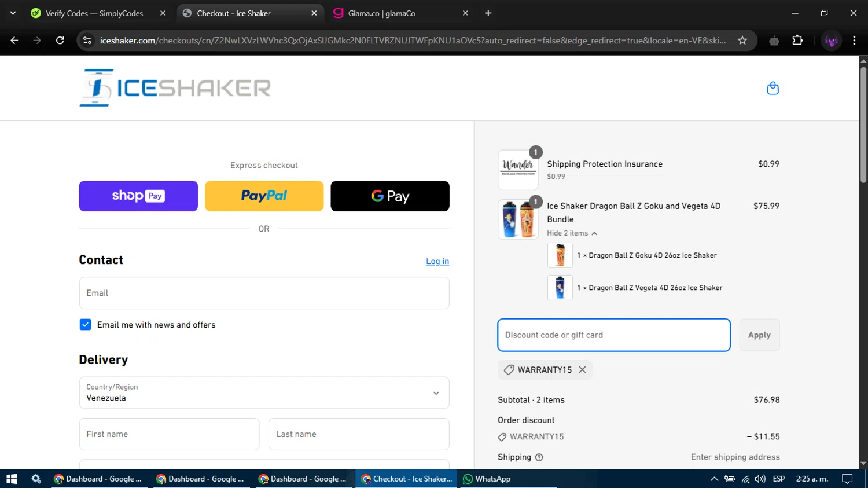Image resolution: width=868 pixels, height=488 pixels.
Task: Close the Checkout - Ice Shaker tab
Action: 314,13
